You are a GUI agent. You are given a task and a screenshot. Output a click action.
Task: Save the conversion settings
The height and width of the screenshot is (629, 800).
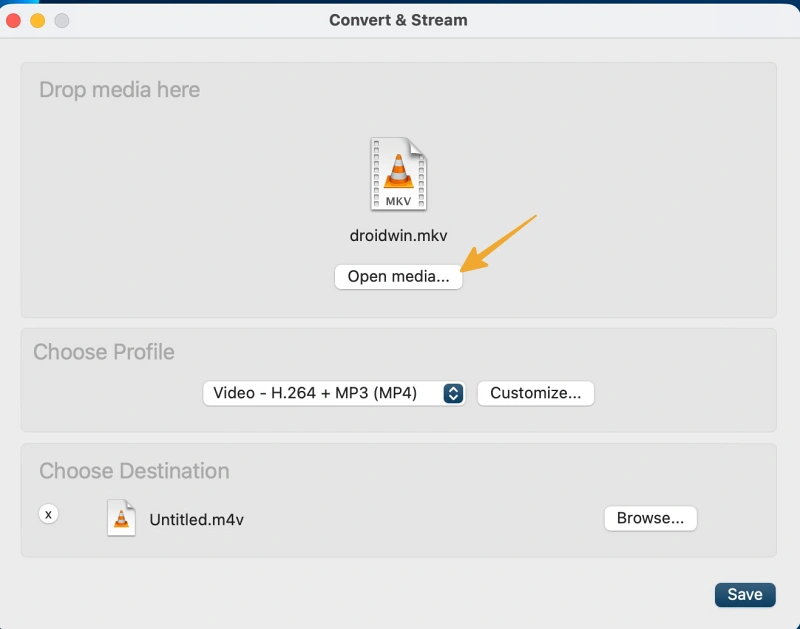pyautogui.click(x=745, y=594)
